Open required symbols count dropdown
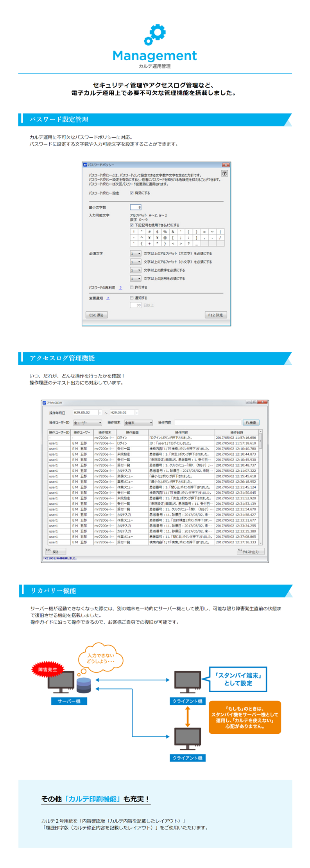 pos(135,278)
